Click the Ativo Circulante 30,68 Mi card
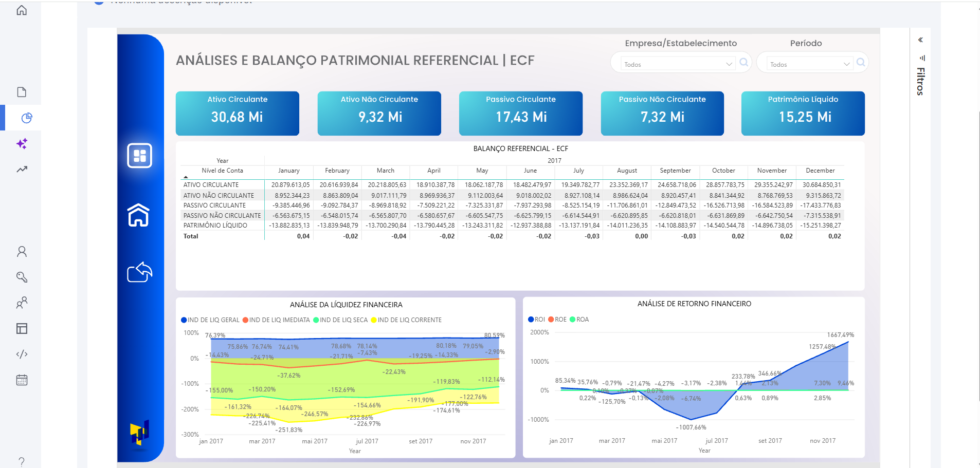980x468 pixels. [237, 113]
